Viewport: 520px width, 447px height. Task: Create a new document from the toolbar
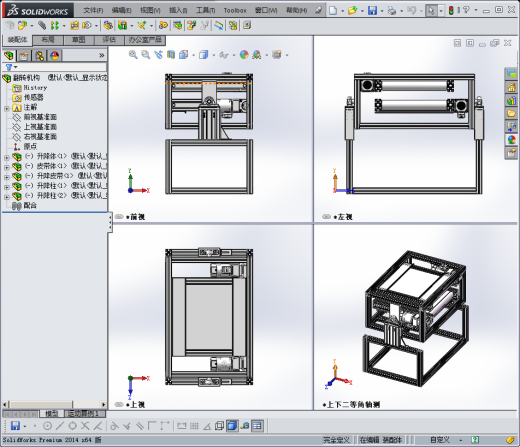coord(333,11)
